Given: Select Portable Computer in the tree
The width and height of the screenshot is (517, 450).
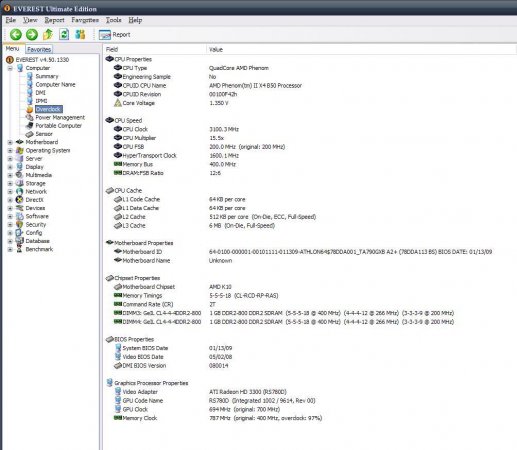Looking at the screenshot, I should tap(58, 126).
